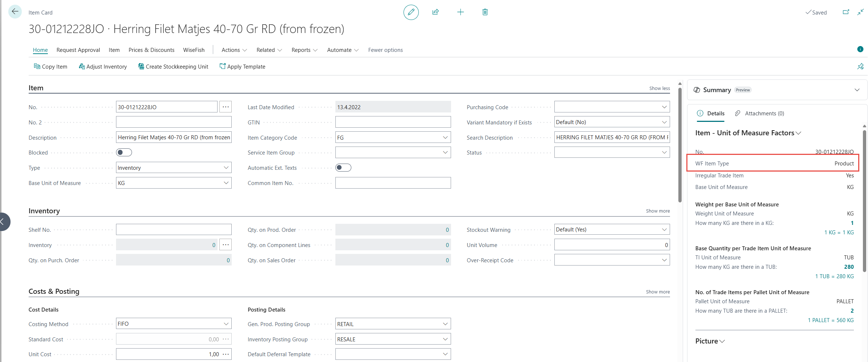Click Fewer options link
868x362 pixels.
point(385,50)
